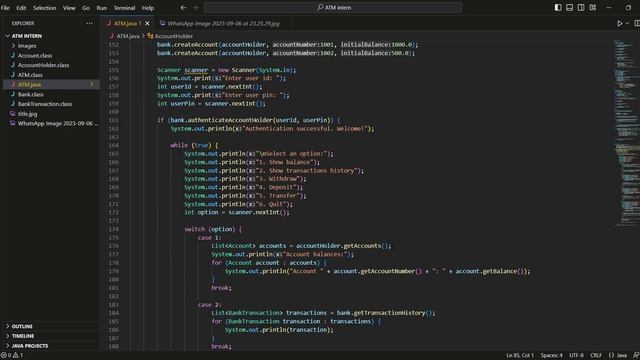Open AccountHolder.class in the explorer
This screenshot has width=640, height=360.
(x=43, y=65)
